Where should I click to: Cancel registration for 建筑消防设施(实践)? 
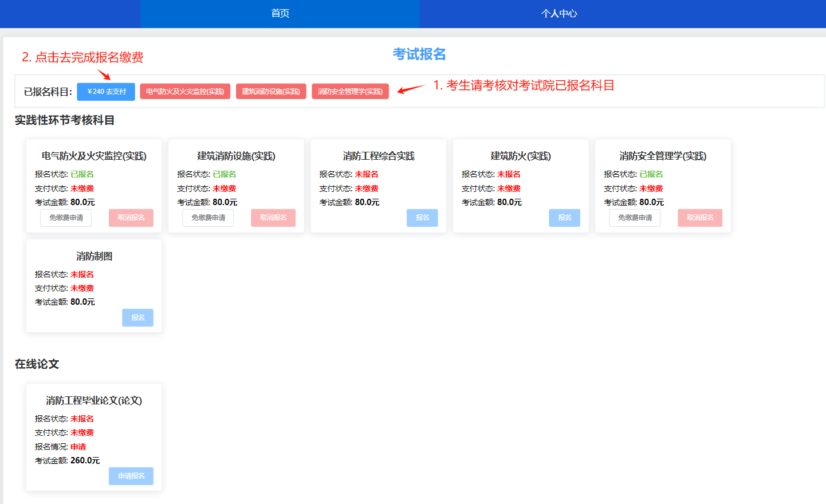click(273, 218)
